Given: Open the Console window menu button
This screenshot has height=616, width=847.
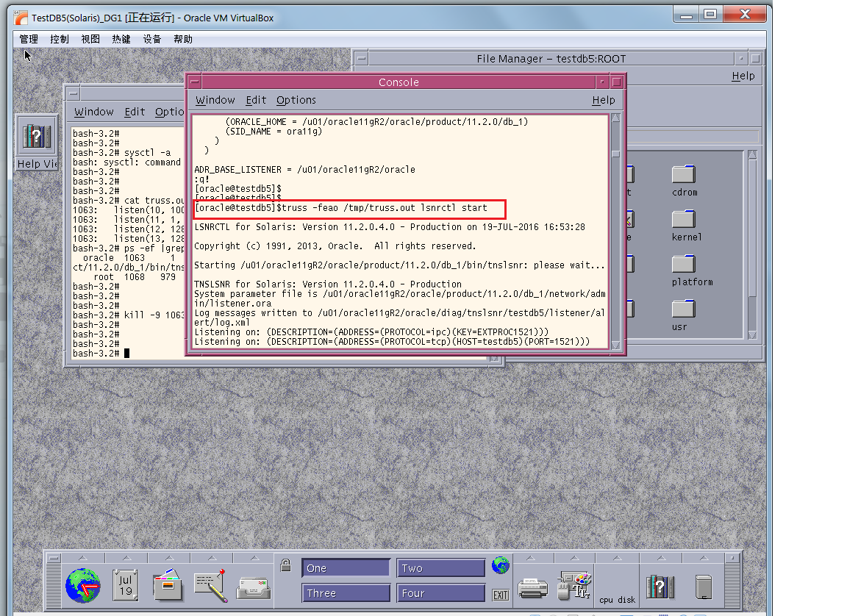Looking at the screenshot, I should click(195, 82).
